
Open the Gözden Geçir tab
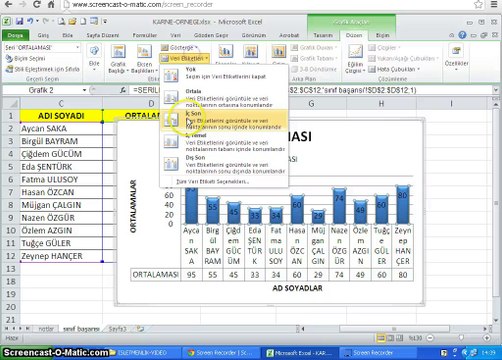pos(211,35)
